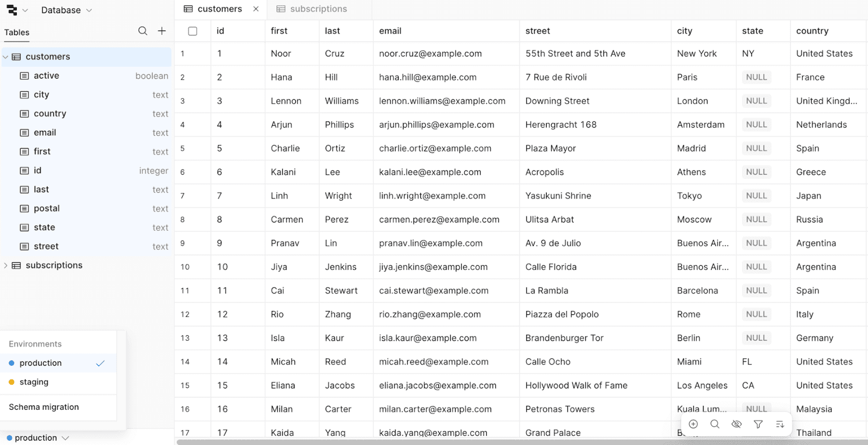This screenshot has width=868, height=445.
Task: Click the app logo icon top-left
Action: click(x=12, y=9)
